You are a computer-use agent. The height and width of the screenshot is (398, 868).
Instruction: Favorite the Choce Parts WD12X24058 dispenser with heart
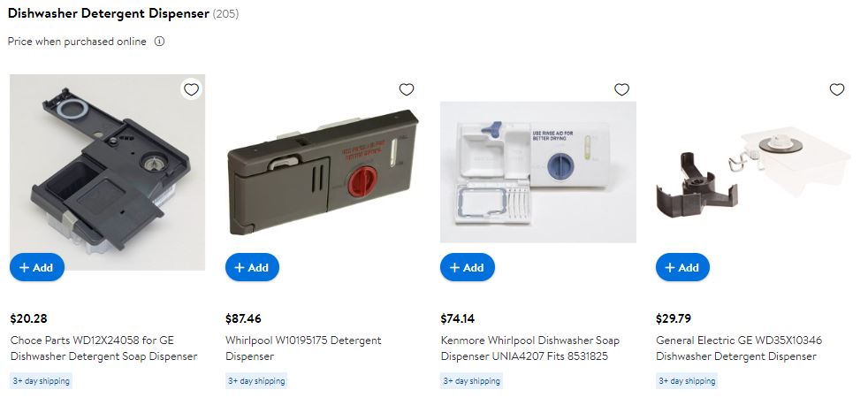point(191,89)
